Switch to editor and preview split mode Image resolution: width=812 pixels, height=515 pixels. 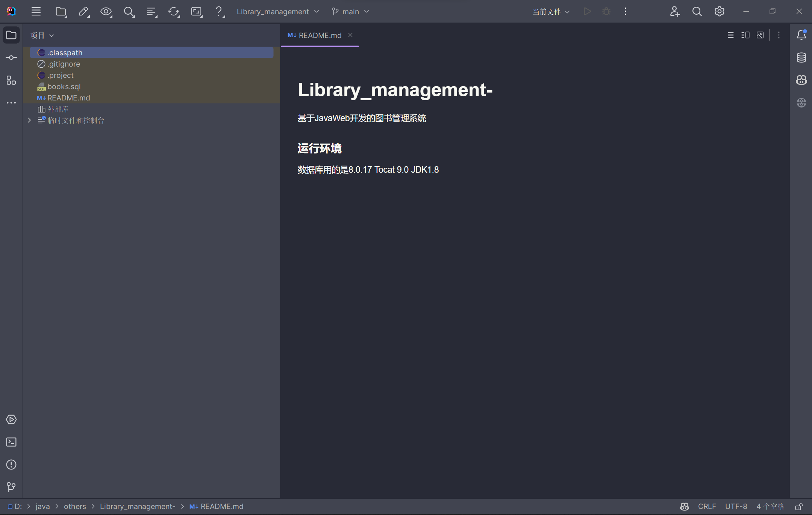[745, 35]
